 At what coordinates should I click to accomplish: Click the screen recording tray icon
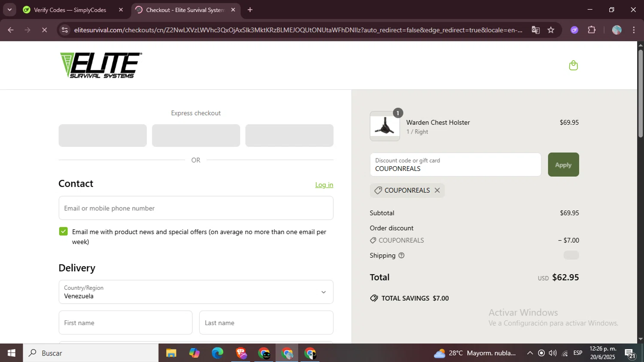541,353
